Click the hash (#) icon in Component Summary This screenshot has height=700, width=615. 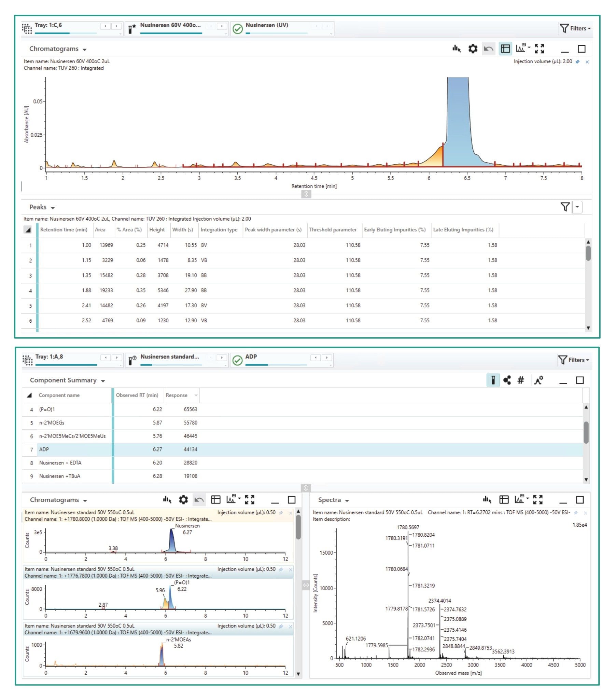tap(520, 380)
